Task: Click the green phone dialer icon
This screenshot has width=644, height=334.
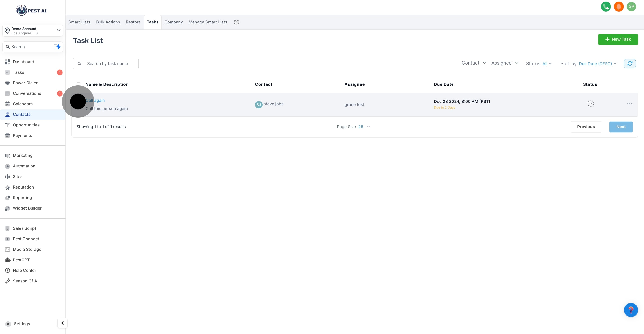Action: tap(606, 7)
